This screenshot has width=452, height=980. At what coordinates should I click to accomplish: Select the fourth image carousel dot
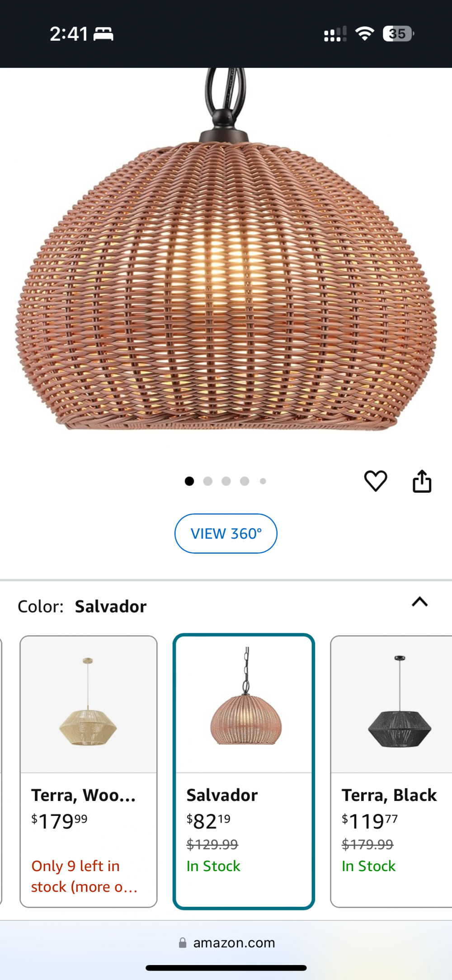click(245, 481)
